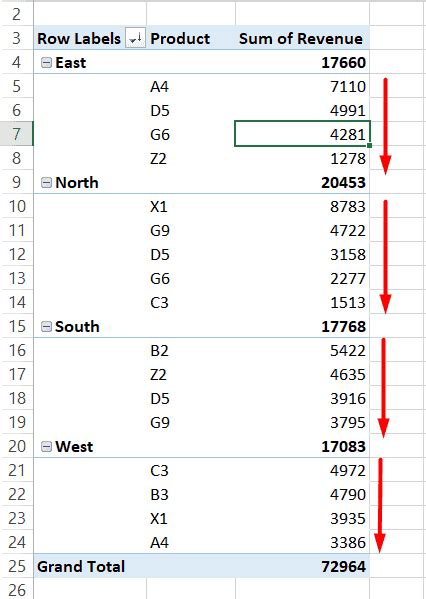Screen dimensions: 426x599
Task: Collapse the North group
Action: click(46, 183)
